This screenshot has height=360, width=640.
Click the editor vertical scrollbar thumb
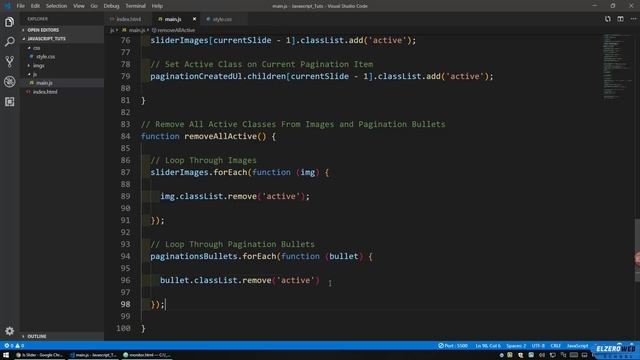pos(637,250)
